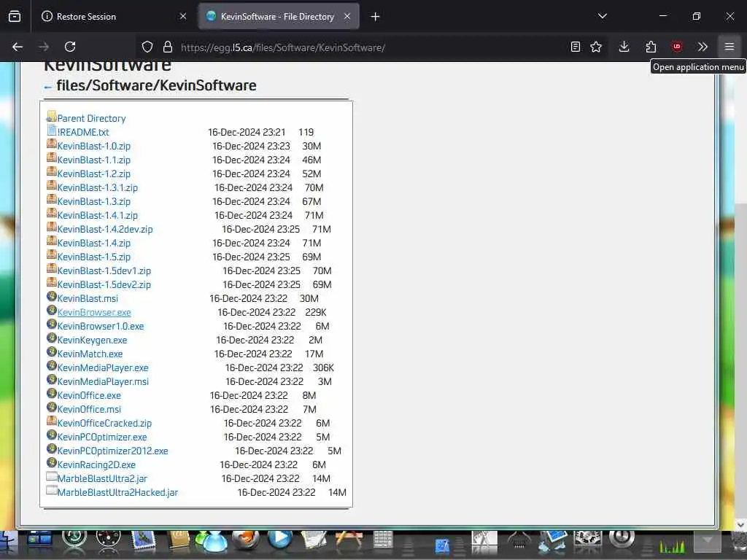This screenshot has width=747, height=560.
Task: Click file icon beside MarbleBlastUltra2.jar
Action: click(x=52, y=477)
